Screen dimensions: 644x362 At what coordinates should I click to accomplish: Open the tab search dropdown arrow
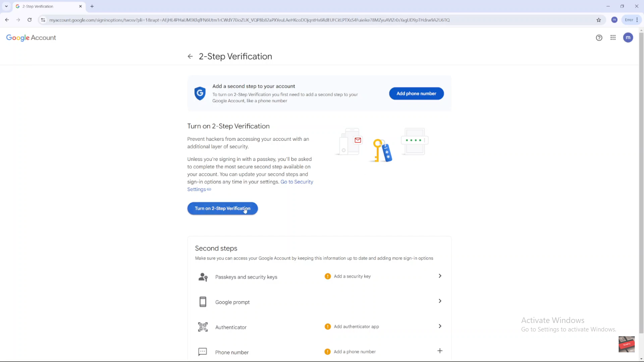point(6,6)
